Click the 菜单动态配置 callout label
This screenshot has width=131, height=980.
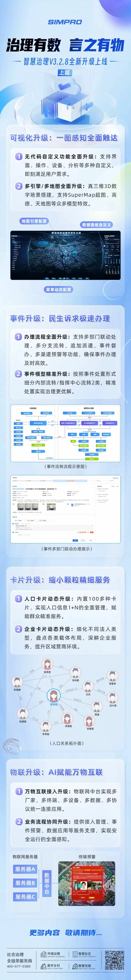59,289
